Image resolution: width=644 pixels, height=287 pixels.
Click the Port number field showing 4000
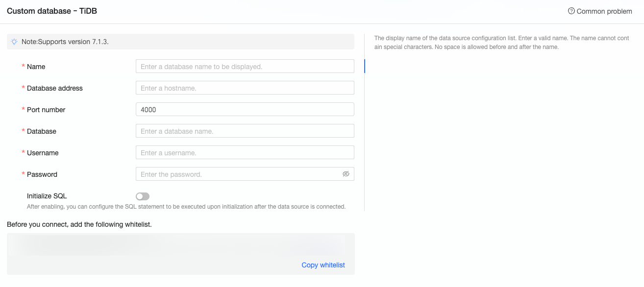point(245,110)
